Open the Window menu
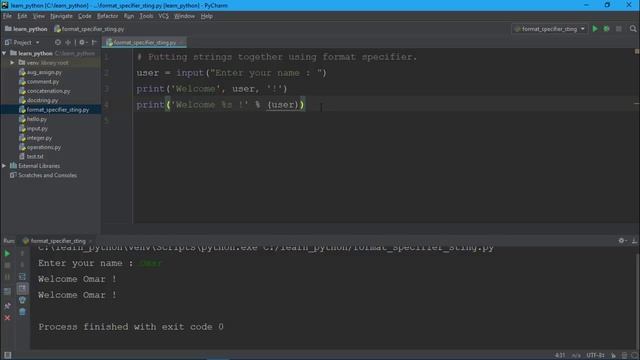 coord(184,16)
